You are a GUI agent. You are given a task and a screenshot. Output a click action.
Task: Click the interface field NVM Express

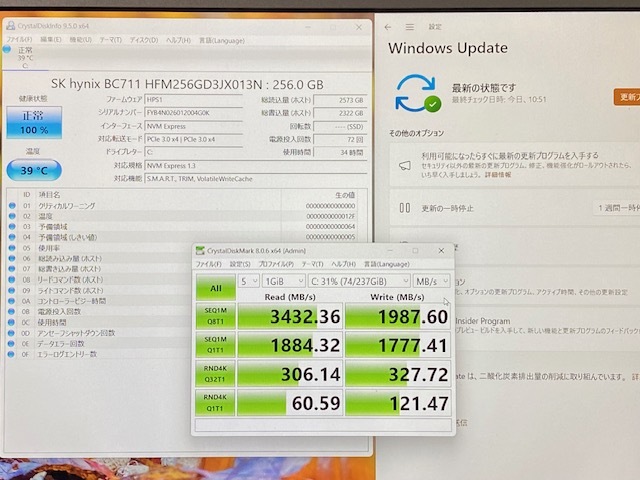194,126
